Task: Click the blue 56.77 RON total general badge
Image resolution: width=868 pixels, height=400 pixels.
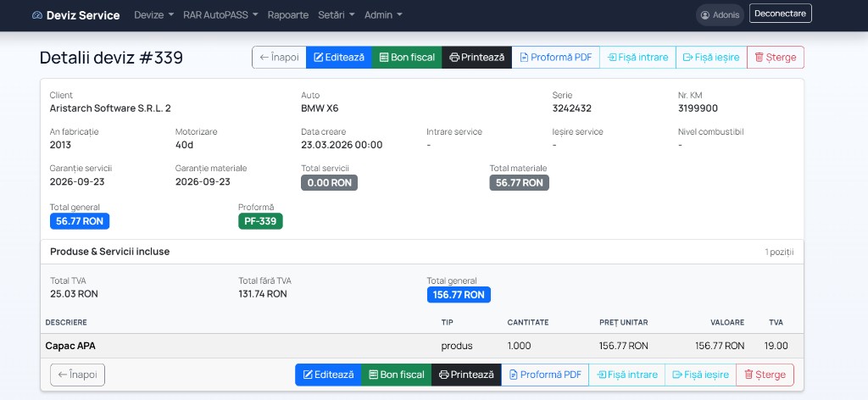Action: [x=80, y=221]
